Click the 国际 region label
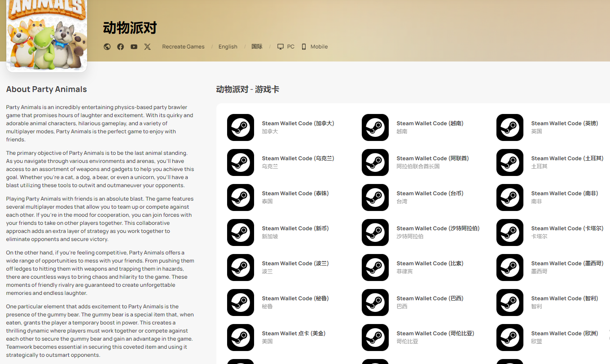The height and width of the screenshot is (364, 610). 257,47
